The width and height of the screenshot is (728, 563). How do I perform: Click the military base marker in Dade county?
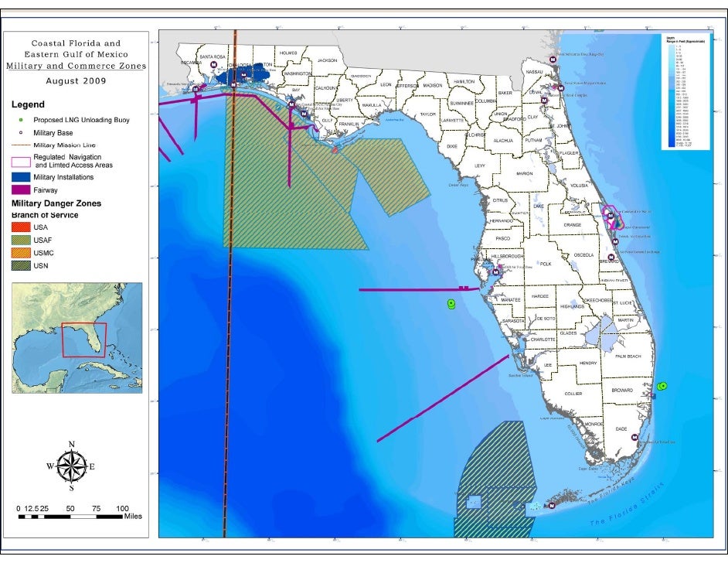(634, 438)
